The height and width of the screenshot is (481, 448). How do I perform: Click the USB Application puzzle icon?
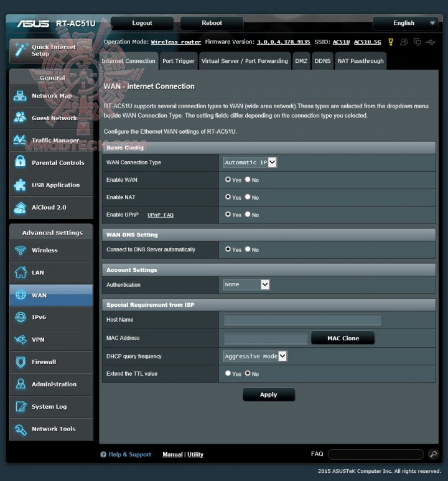coord(20,185)
